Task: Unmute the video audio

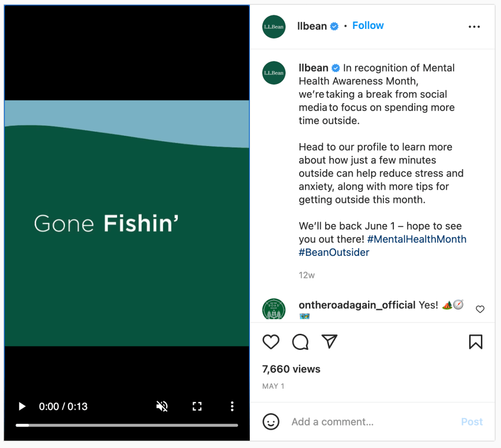Action: (x=162, y=406)
